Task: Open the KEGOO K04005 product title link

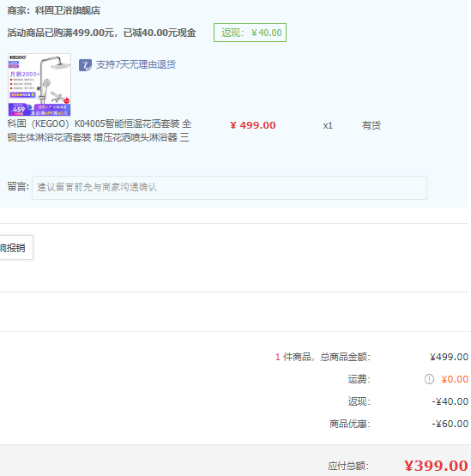Action: [100, 130]
